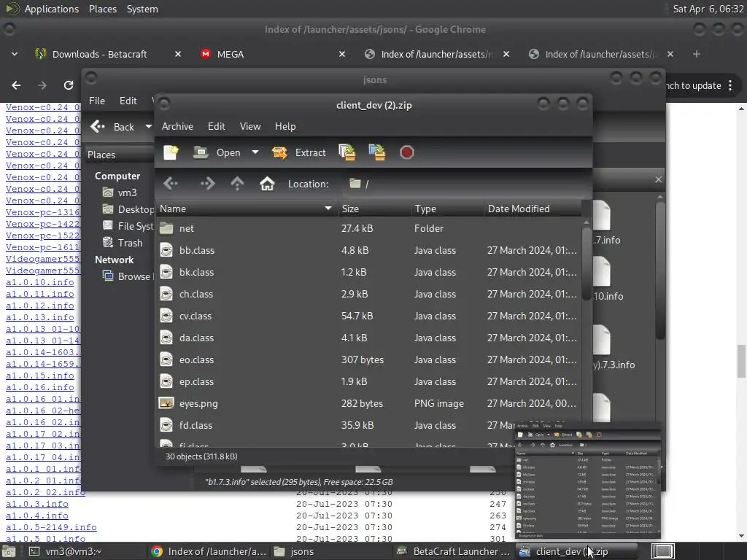
Task: Go to archive home location
Action: (x=267, y=183)
